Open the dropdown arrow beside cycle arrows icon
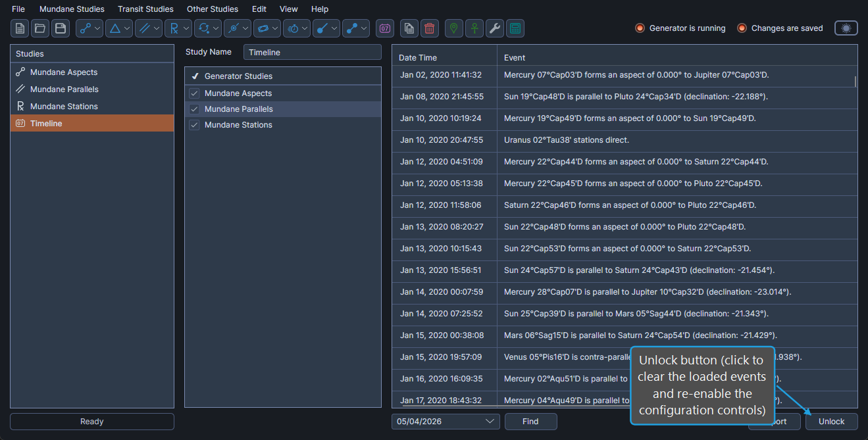 217,28
